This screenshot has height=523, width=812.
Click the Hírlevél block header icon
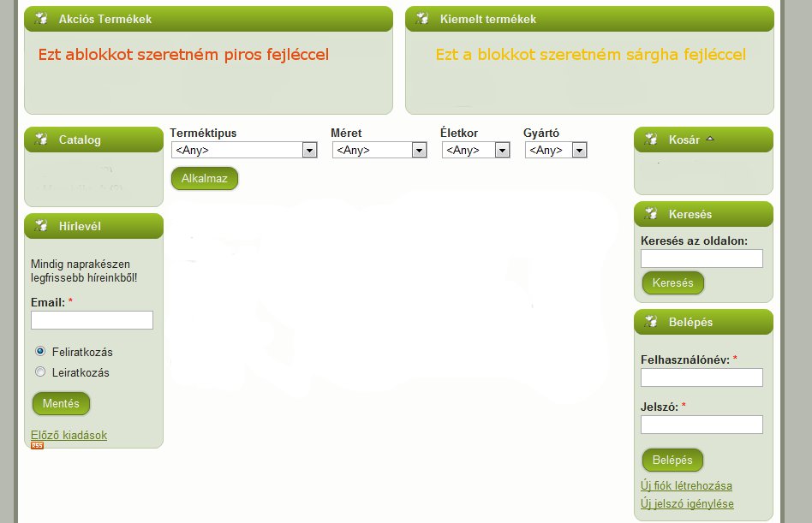coord(39,226)
